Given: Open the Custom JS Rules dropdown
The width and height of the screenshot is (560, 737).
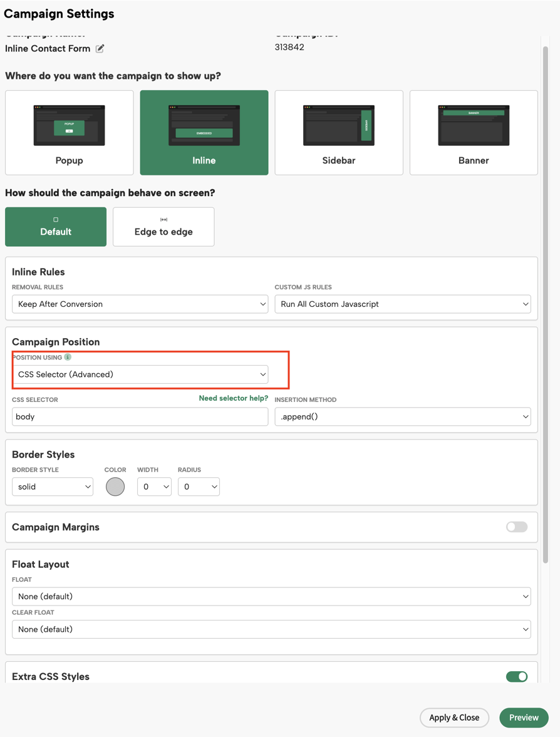Looking at the screenshot, I should (402, 304).
